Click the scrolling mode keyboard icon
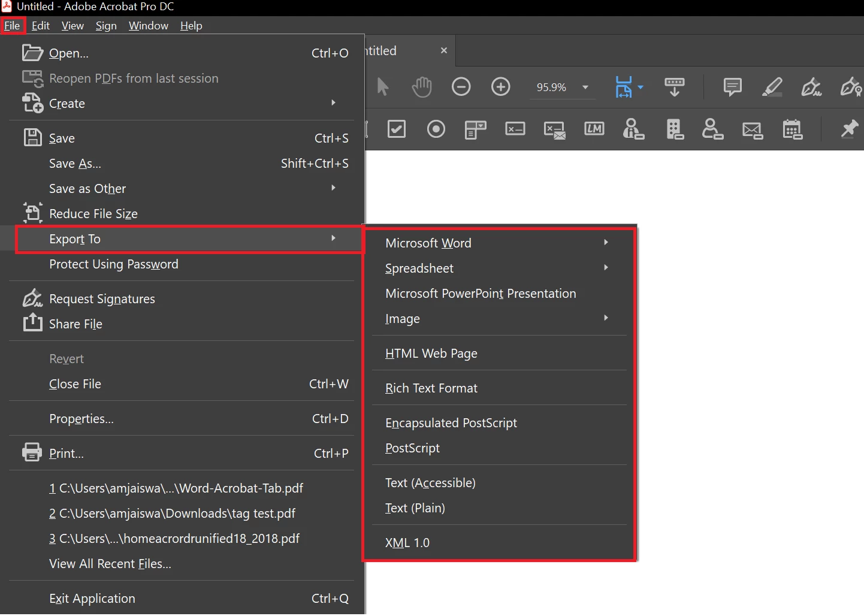864x616 pixels. coord(675,87)
